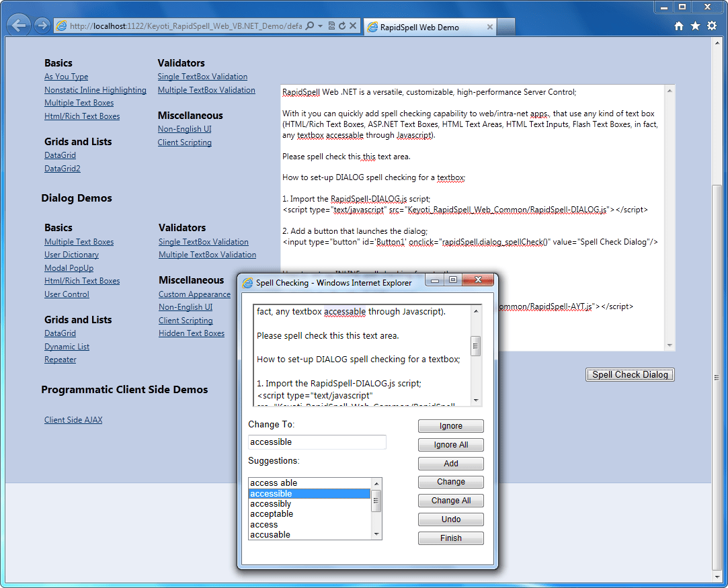The width and height of the screenshot is (728, 588).
Task: Toggle the compatibility view icon
Action: (x=331, y=26)
